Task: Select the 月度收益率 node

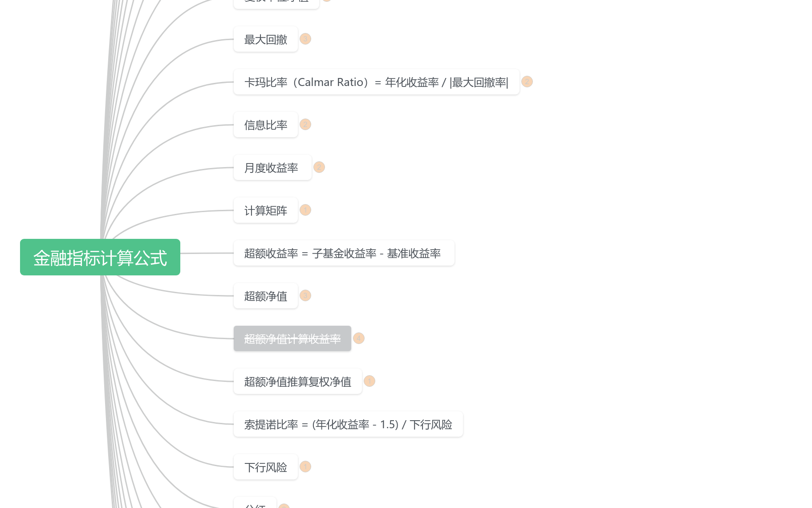Action: [x=272, y=167]
